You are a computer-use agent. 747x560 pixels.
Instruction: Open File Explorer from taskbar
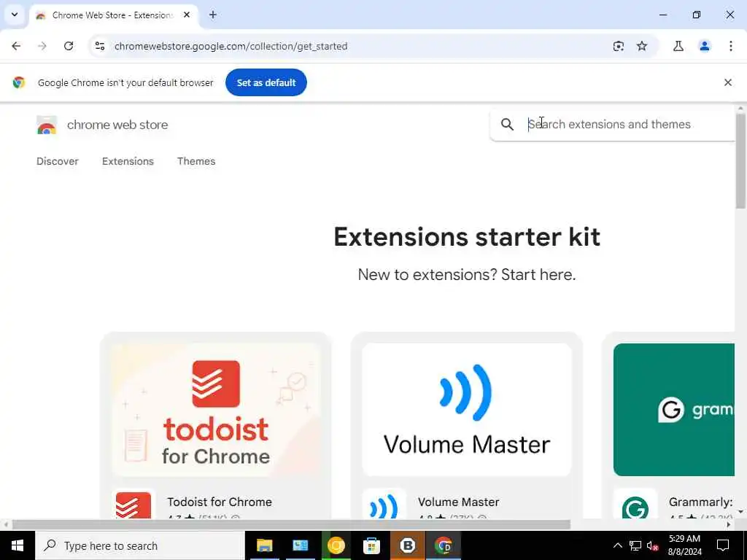[x=264, y=545]
